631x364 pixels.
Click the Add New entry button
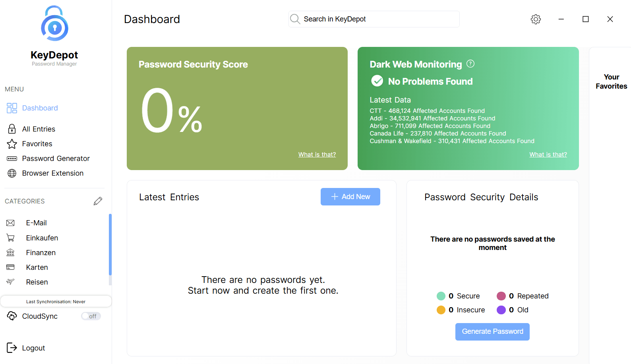click(350, 197)
